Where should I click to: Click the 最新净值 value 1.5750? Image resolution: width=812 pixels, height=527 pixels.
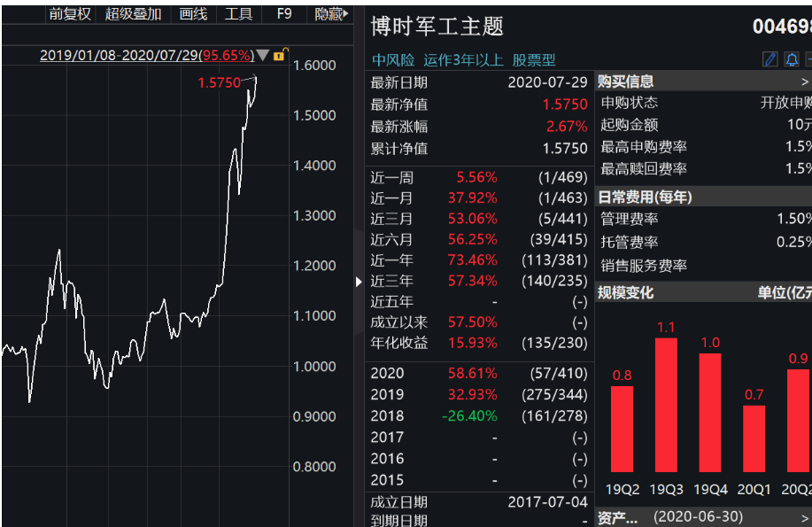click(565, 105)
